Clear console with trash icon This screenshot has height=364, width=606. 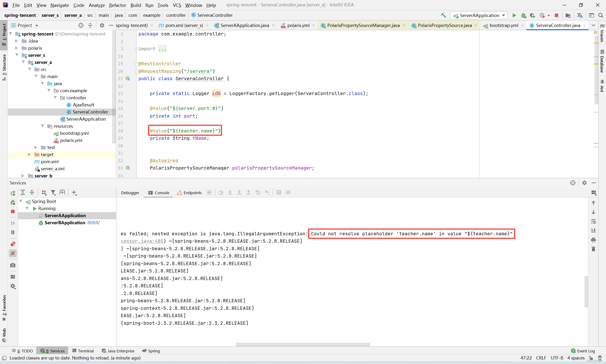click(x=593, y=249)
